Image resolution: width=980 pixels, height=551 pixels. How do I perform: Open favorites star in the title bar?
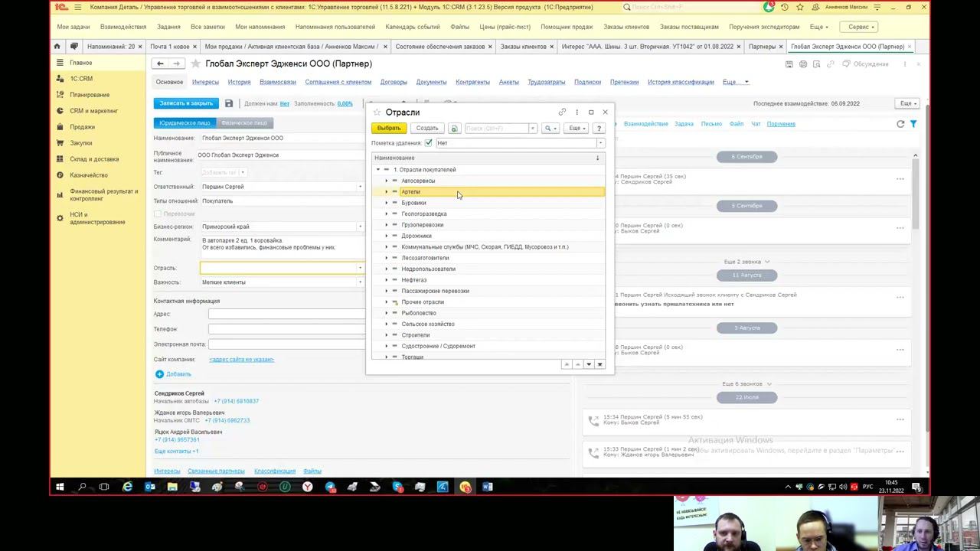coord(799,7)
